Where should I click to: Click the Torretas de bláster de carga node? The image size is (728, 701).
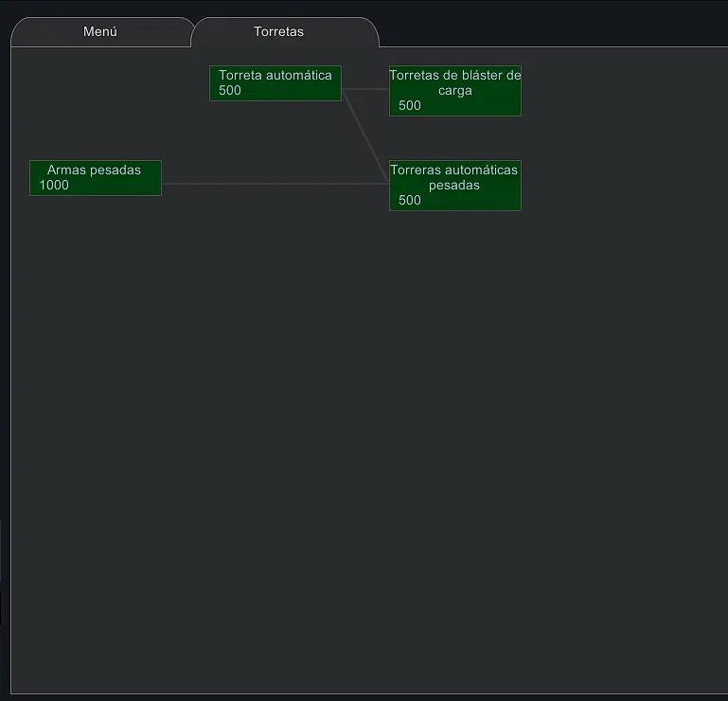(x=454, y=91)
